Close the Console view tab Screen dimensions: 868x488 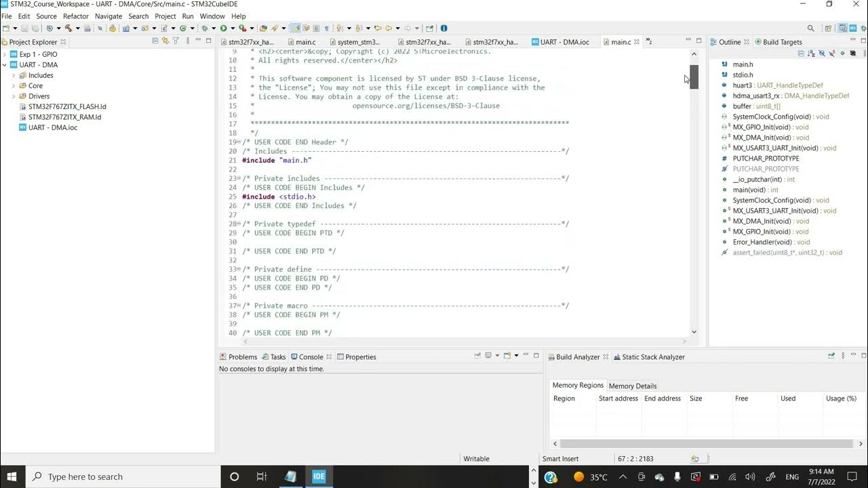329,357
